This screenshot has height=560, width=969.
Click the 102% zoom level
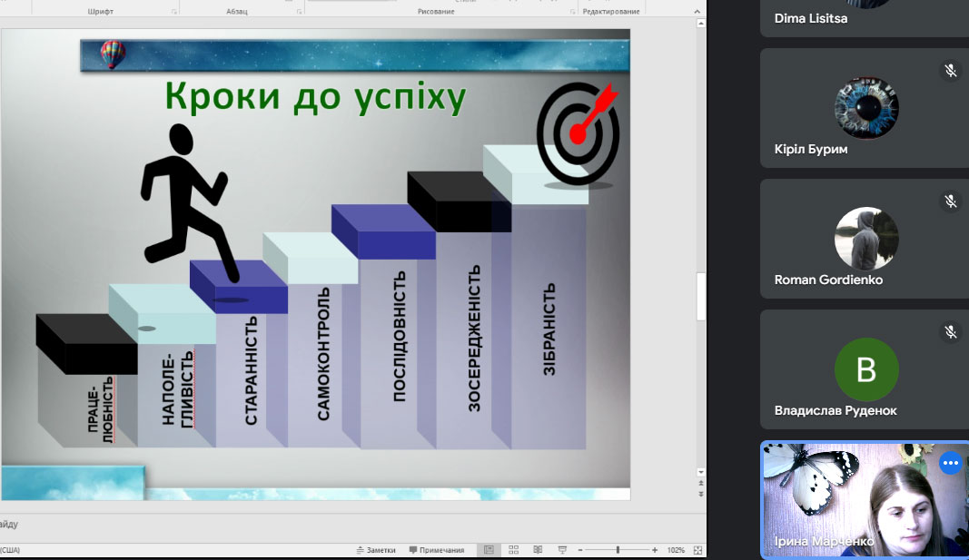[x=676, y=549]
